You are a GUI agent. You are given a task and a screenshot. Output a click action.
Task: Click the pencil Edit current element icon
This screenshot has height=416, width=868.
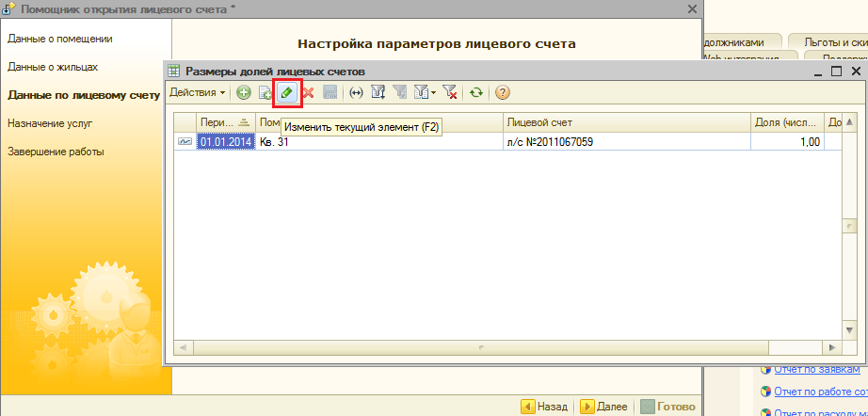click(286, 92)
